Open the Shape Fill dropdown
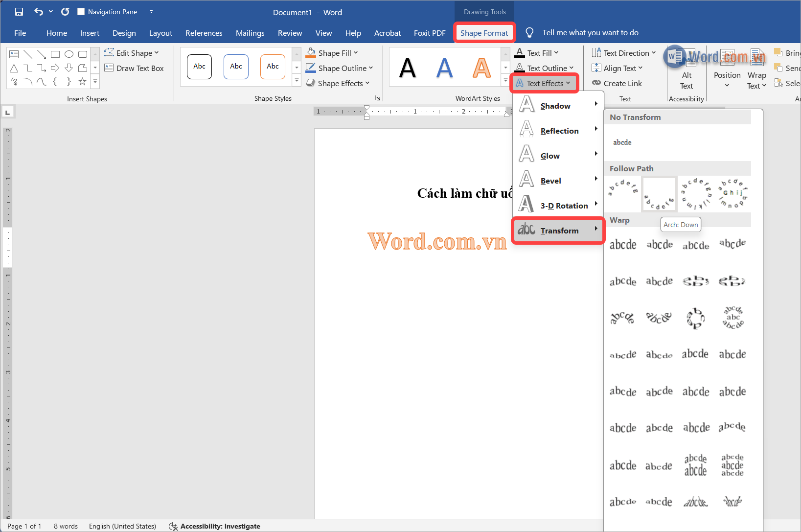The image size is (801, 532). 356,53
